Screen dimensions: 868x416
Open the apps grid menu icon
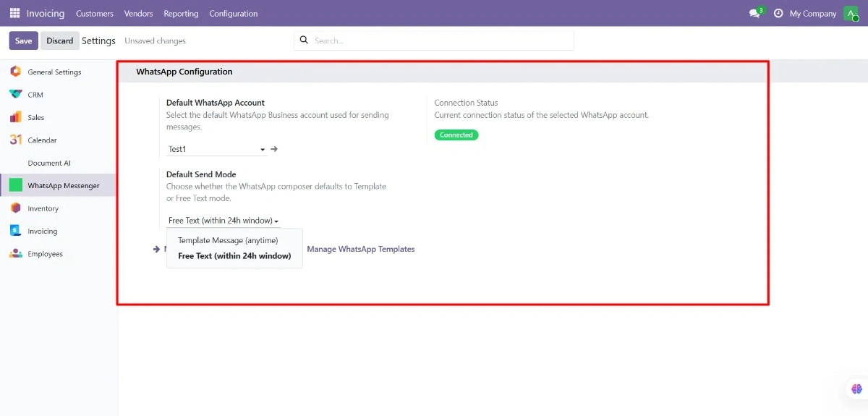[x=14, y=13]
